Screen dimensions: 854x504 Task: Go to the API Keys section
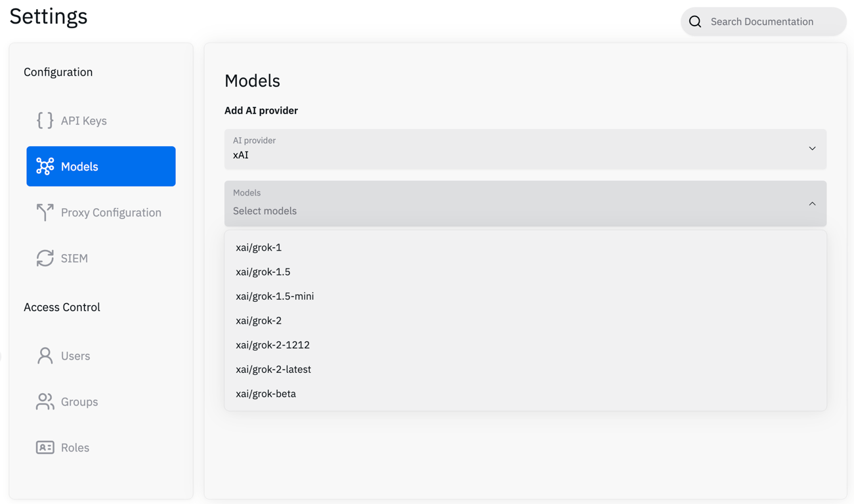(x=83, y=121)
